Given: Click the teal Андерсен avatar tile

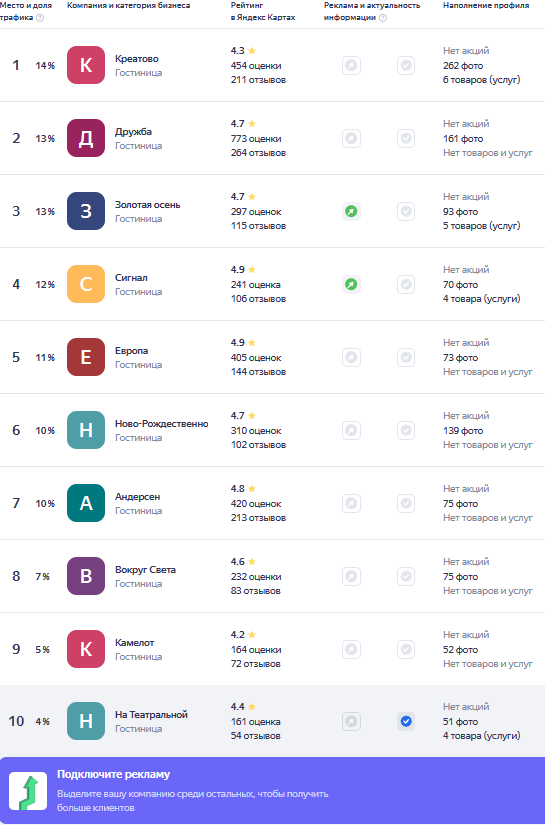Looking at the screenshot, I should click(x=86, y=503).
